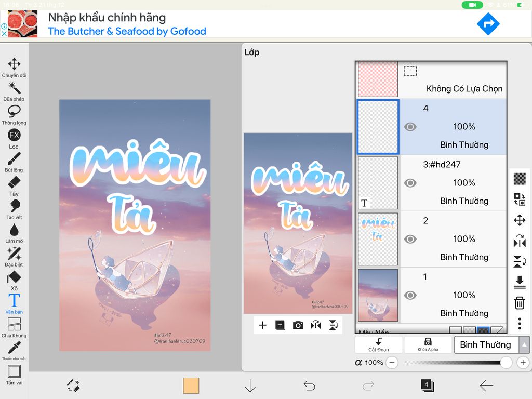The width and height of the screenshot is (532, 399).
Task: Click the ad info icon
Action: pos(4,26)
